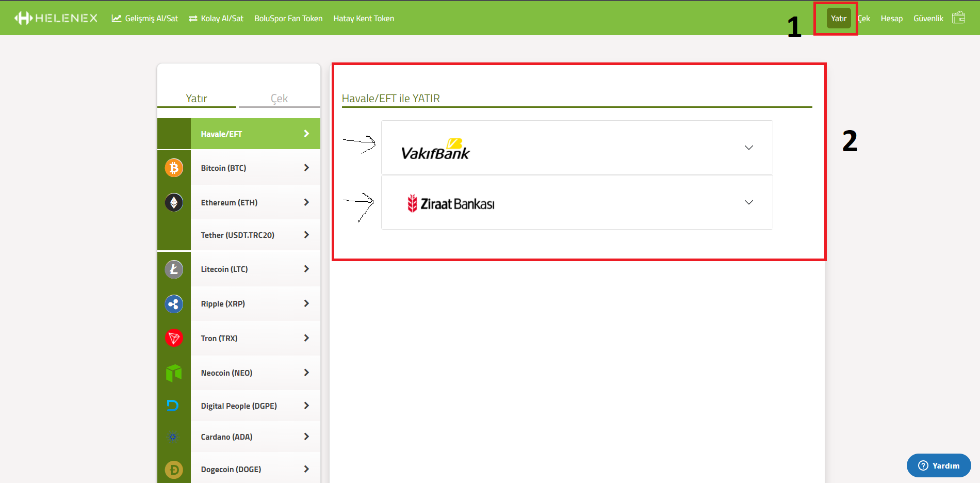Select Neocoin (NEO) label
This screenshot has height=483, width=980.
(x=226, y=373)
